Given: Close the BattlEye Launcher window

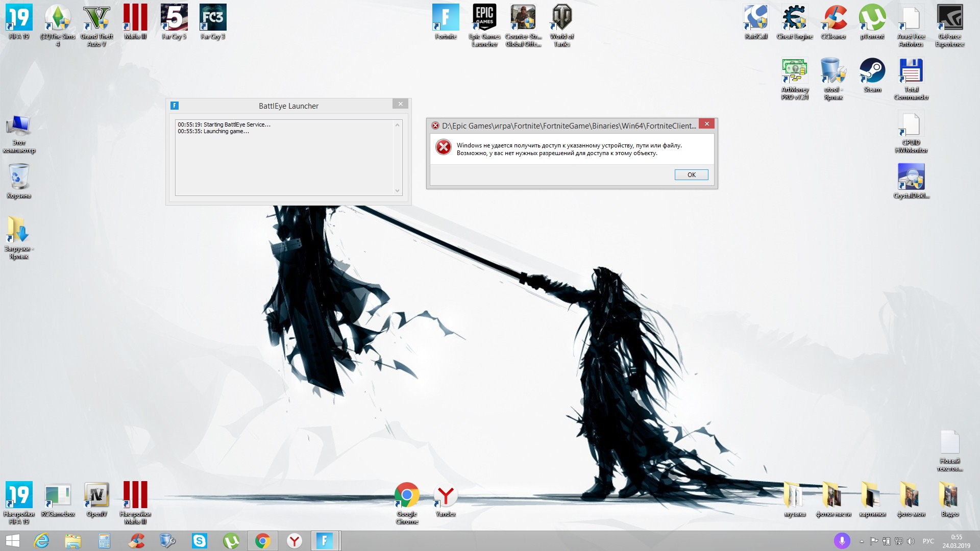Looking at the screenshot, I should (x=400, y=104).
